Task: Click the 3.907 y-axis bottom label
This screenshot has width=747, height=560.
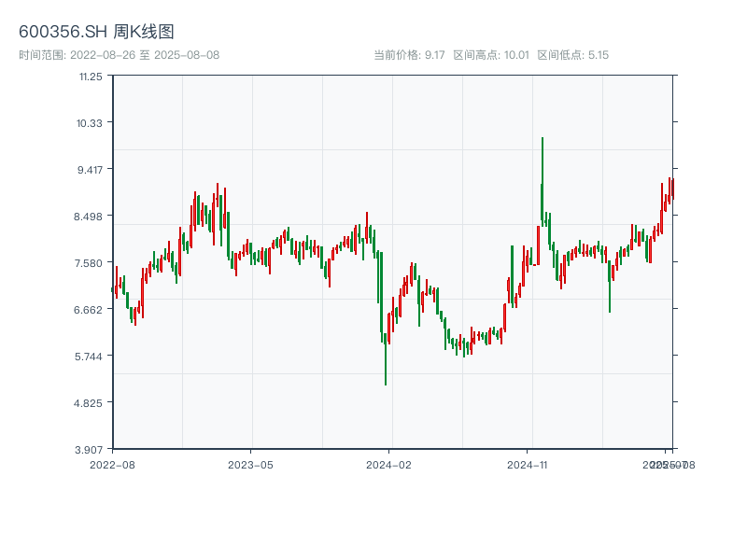Action: tap(90, 449)
